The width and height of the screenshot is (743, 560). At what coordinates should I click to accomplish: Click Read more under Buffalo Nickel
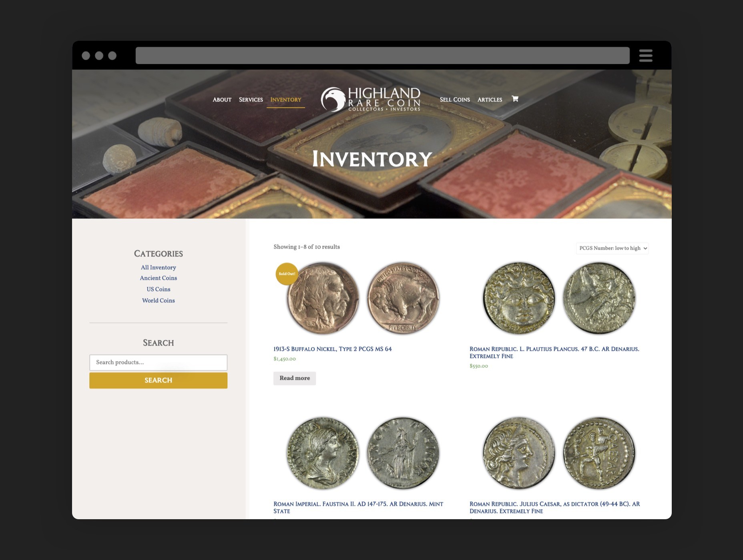tap(295, 378)
